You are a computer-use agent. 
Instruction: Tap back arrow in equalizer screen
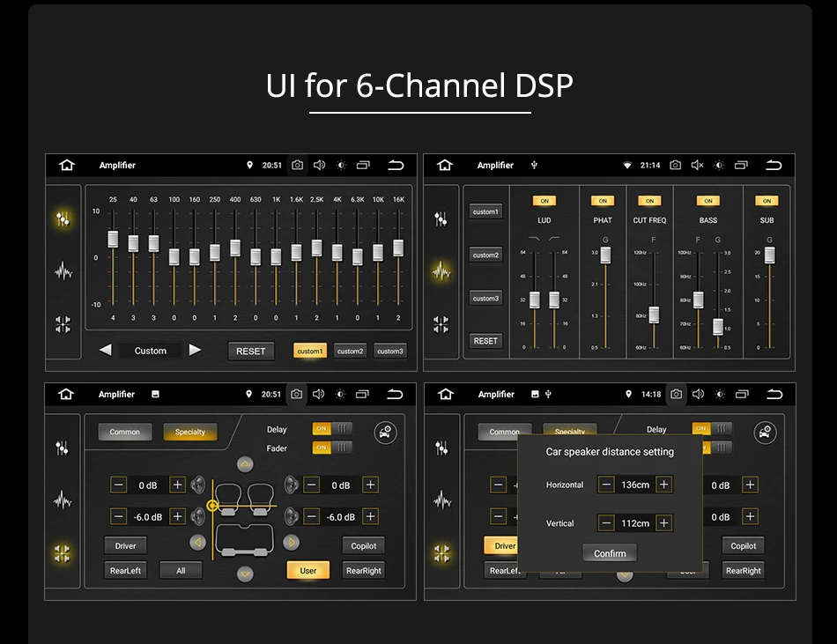(396, 165)
